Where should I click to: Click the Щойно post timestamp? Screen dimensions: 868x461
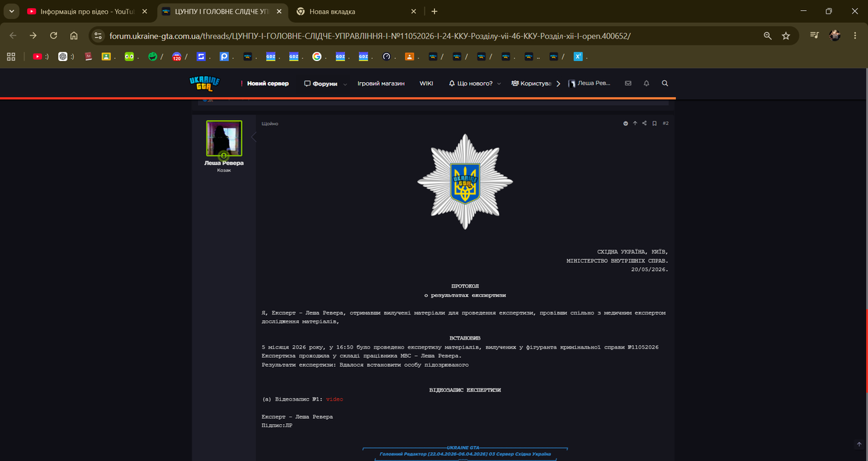pyautogui.click(x=270, y=123)
